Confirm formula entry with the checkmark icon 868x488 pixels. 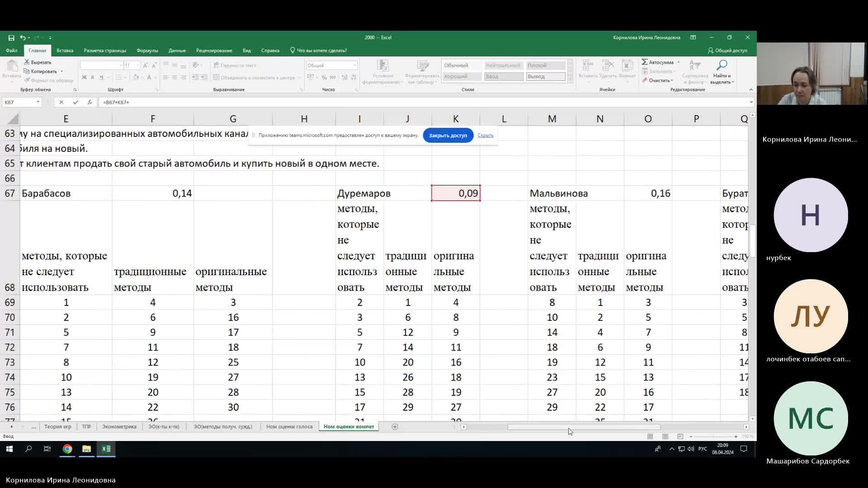75,102
